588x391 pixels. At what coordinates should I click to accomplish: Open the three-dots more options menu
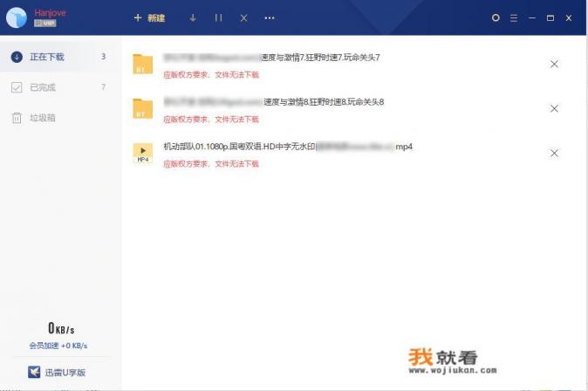click(x=270, y=18)
